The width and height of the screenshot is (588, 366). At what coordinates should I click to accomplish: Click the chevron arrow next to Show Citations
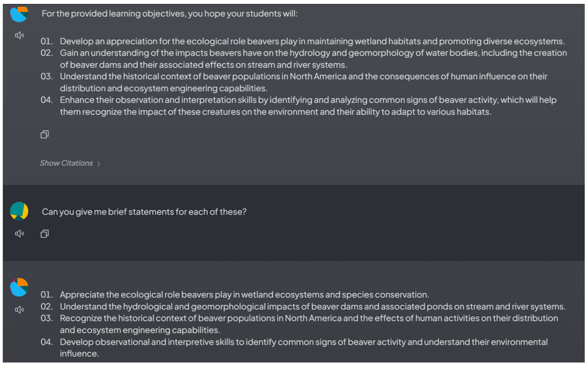tap(99, 164)
